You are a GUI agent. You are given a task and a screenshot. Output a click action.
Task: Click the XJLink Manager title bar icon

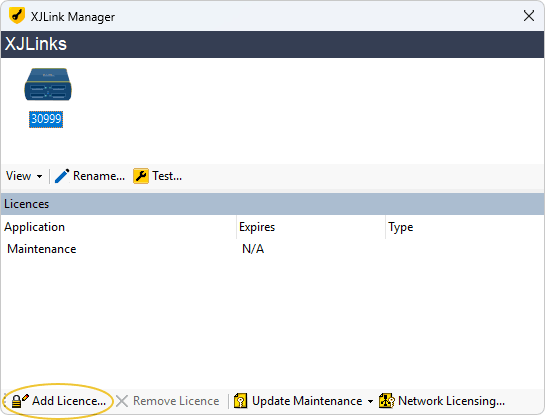click(x=17, y=16)
